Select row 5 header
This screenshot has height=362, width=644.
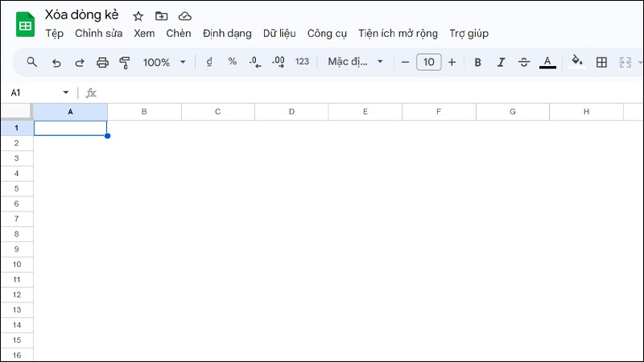tap(16, 189)
